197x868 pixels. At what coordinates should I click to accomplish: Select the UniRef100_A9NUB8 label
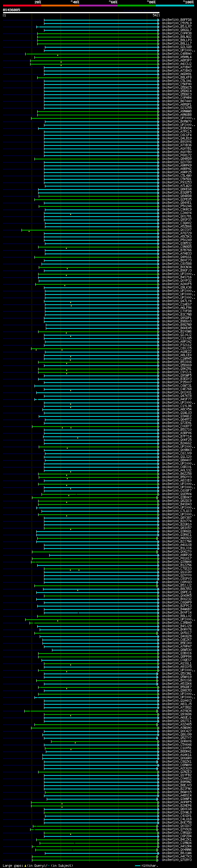pyautogui.click(x=177, y=115)
